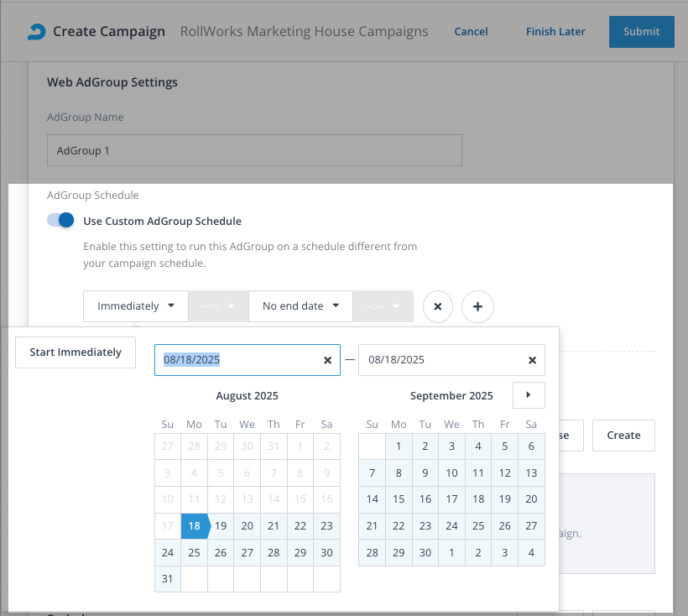Click the Create button
Viewport: 688px width, 616px height.
click(x=623, y=435)
